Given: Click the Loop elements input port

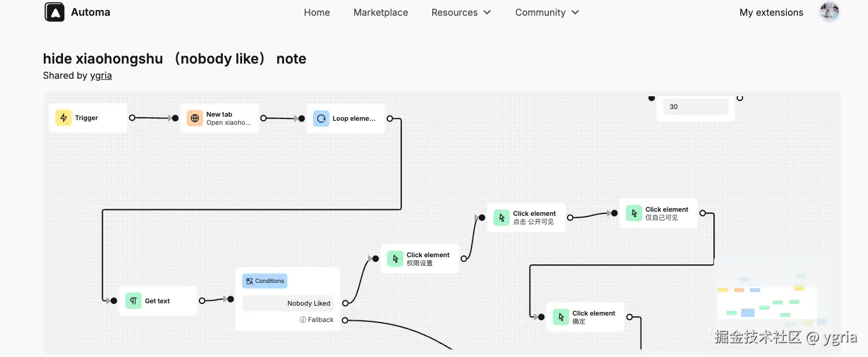Looking at the screenshot, I should [302, 118].
